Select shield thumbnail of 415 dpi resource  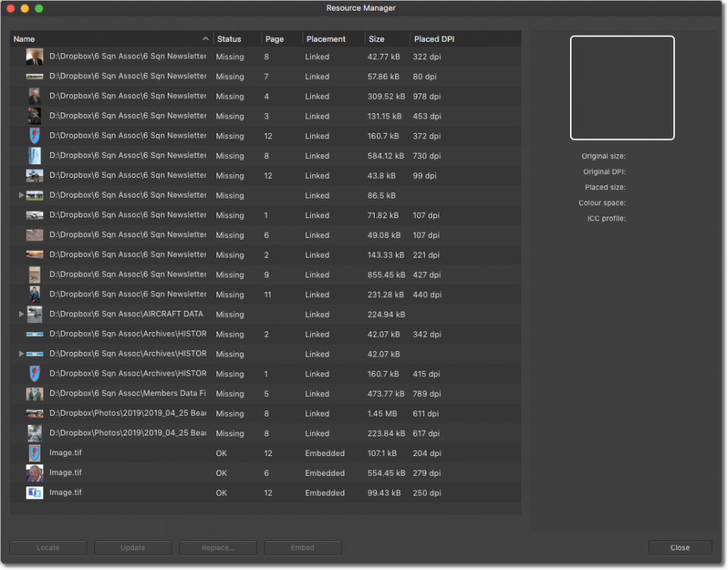point(34,374)
